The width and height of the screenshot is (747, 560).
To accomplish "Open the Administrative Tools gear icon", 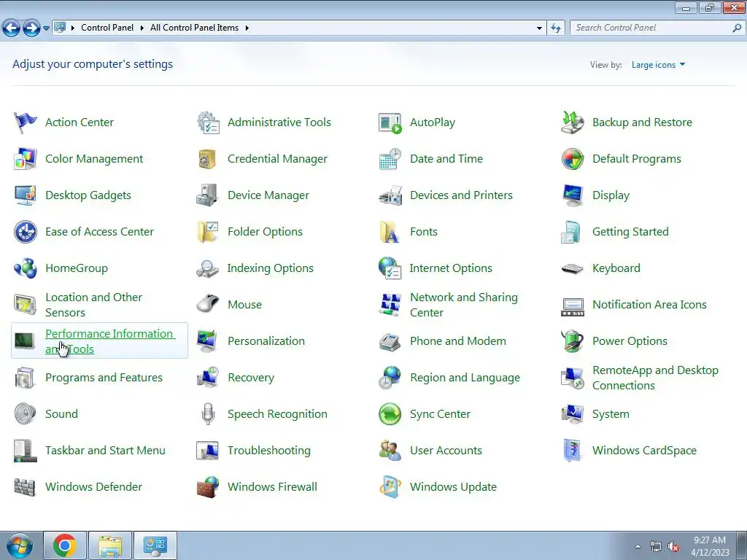I will (208, 122).
